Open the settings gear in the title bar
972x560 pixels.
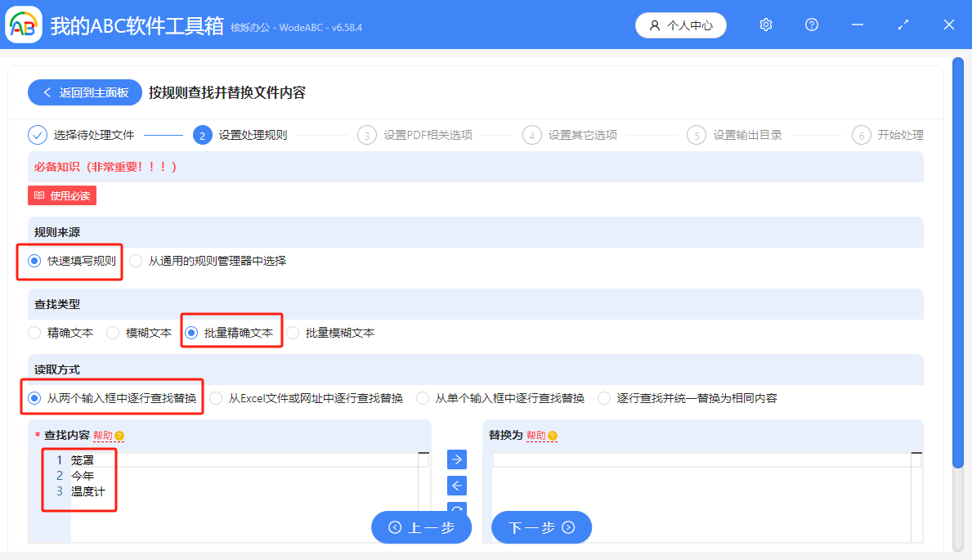[x=765, y=25]
